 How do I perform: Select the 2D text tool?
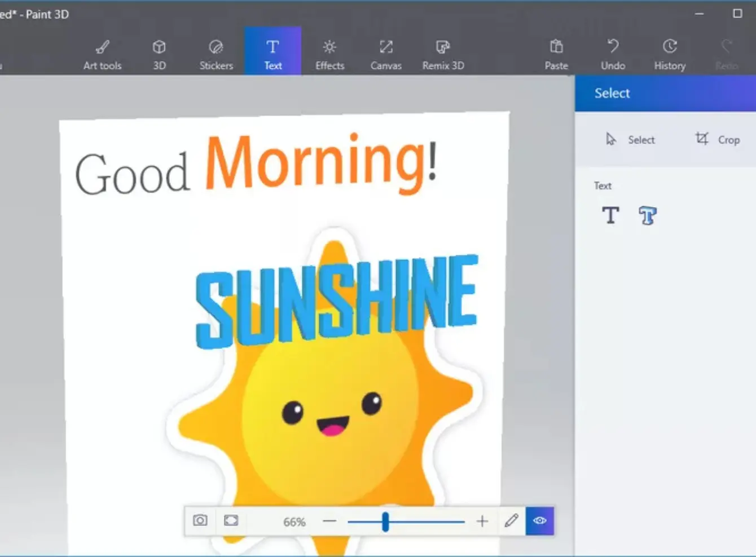[610, 215]
